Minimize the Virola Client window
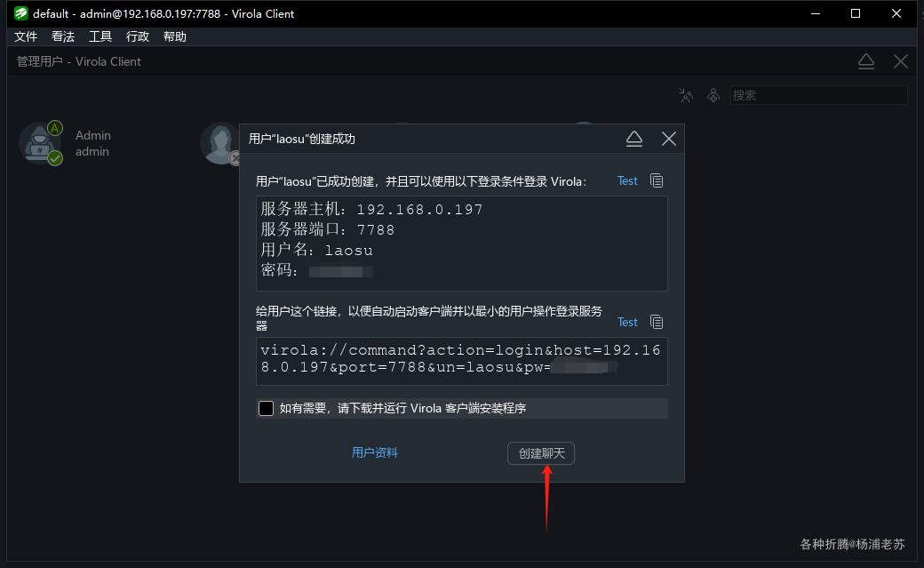This screenshot has width=924, height=568. [816, 13]
